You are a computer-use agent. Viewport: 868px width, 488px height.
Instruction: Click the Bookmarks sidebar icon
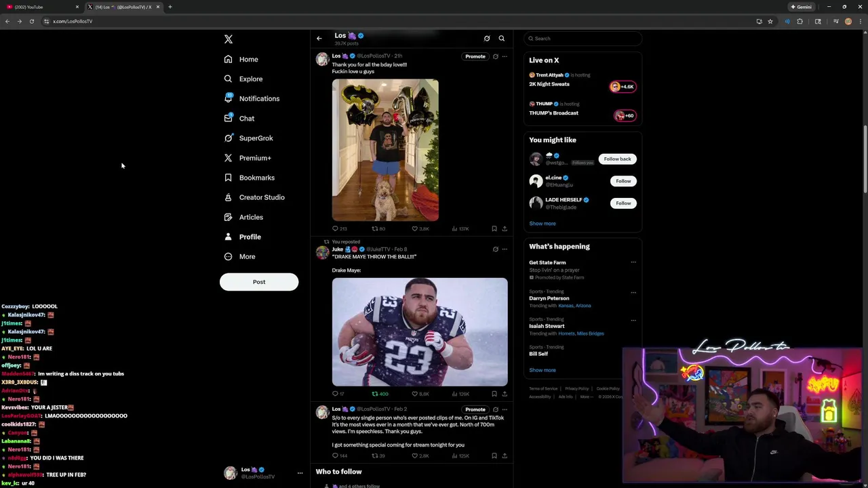click(x=229, y=178)
